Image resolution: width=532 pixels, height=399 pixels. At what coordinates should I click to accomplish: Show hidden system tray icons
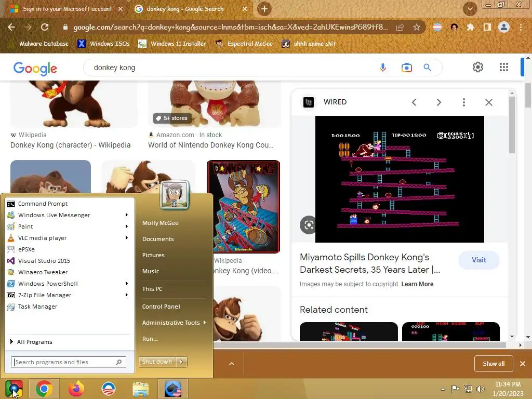(443, 389)
